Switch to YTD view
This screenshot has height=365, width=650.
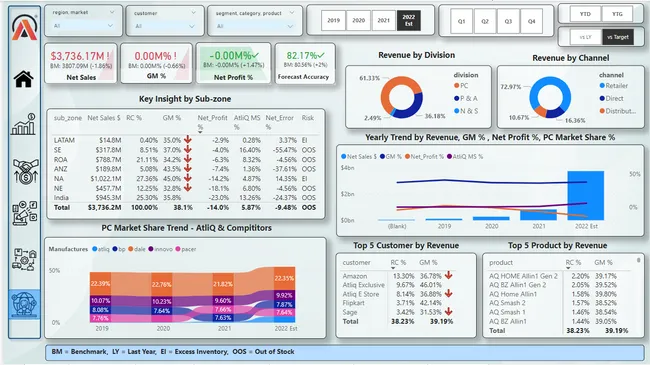585,14
